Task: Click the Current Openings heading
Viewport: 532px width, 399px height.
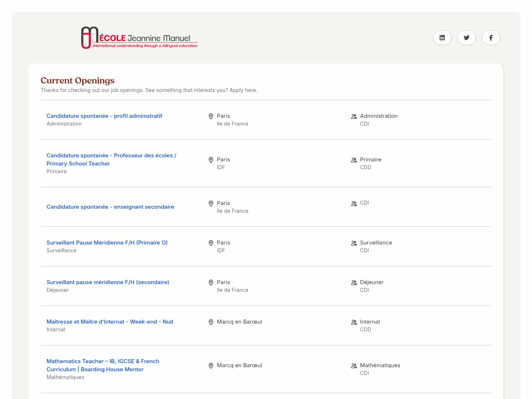Action: tap(78, 81)
